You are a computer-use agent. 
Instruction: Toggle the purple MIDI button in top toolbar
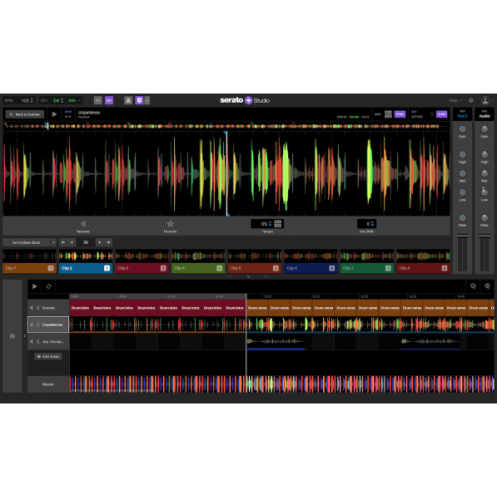coord(109,100)
